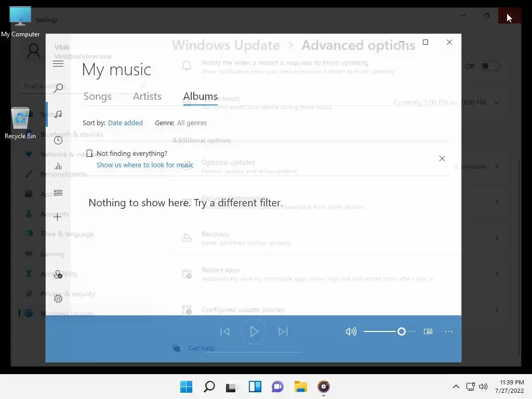Select the Albums tab

(x=200, y=96)
